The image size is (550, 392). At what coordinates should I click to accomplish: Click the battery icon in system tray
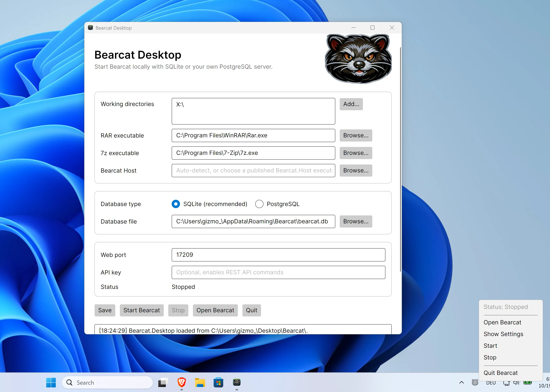coord(527,383)
